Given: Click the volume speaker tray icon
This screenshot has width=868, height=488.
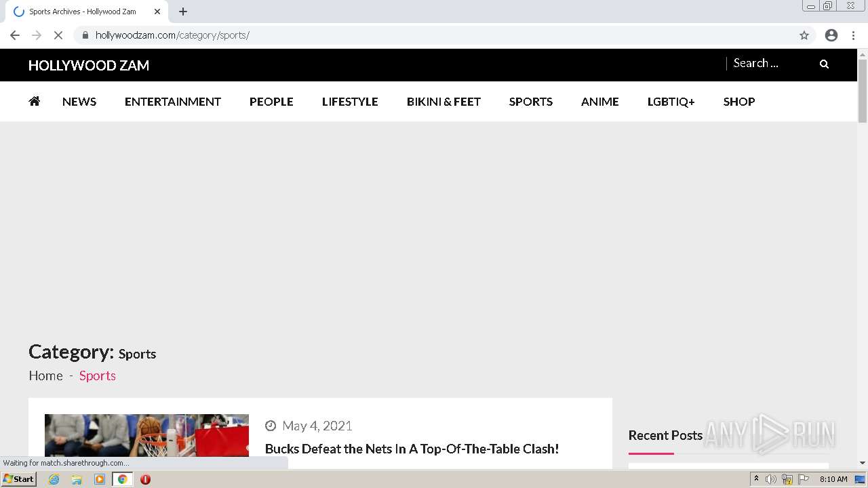Looking at the screenshot, I should coord(771,479).
